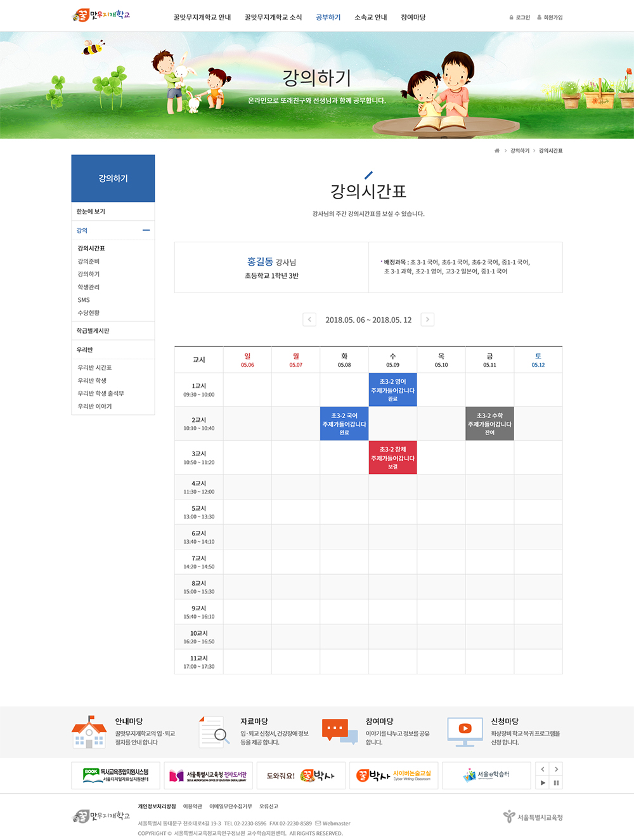634x840 pixels.
Task: Open 신청마당 video monitor icon
Action: coord(465,731)
